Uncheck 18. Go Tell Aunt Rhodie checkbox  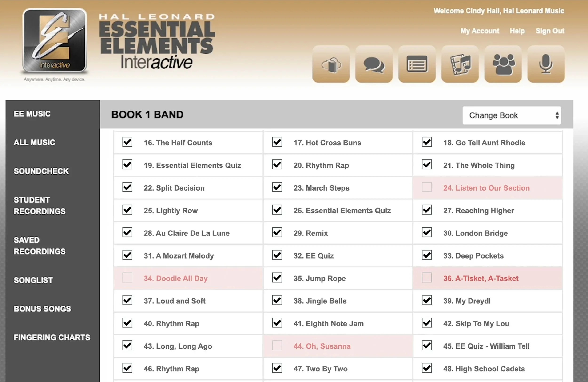(x=427, y=142)
